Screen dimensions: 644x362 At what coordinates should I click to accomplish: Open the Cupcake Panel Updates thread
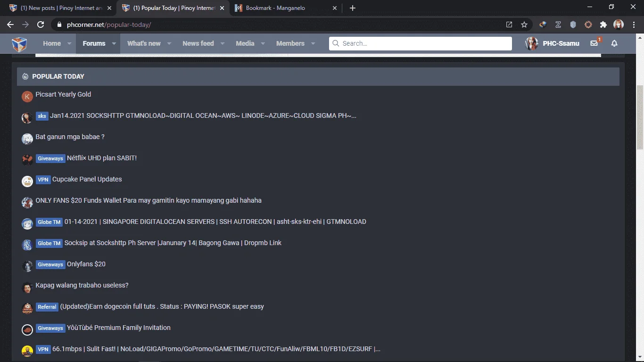87,179
